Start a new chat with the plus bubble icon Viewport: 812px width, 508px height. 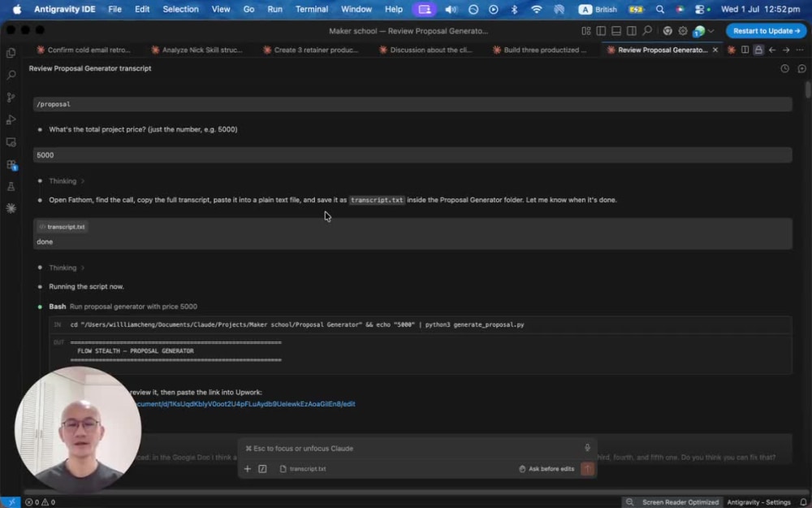(801, 68)
